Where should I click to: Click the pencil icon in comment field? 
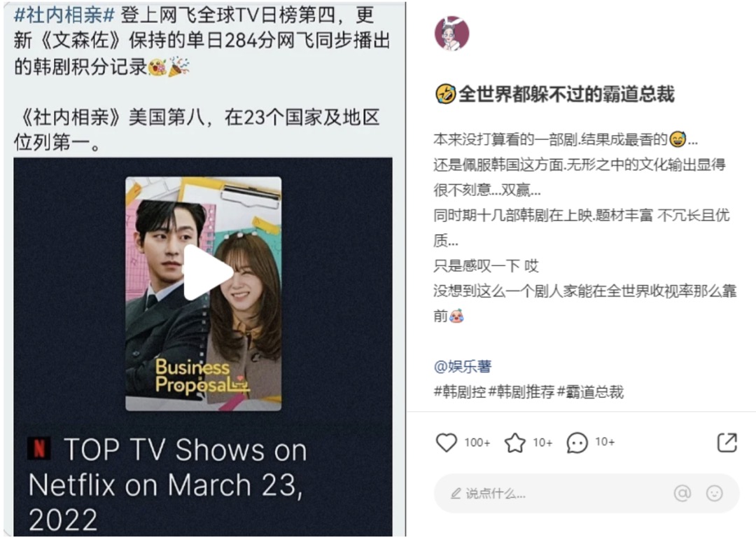coord(455,493)
